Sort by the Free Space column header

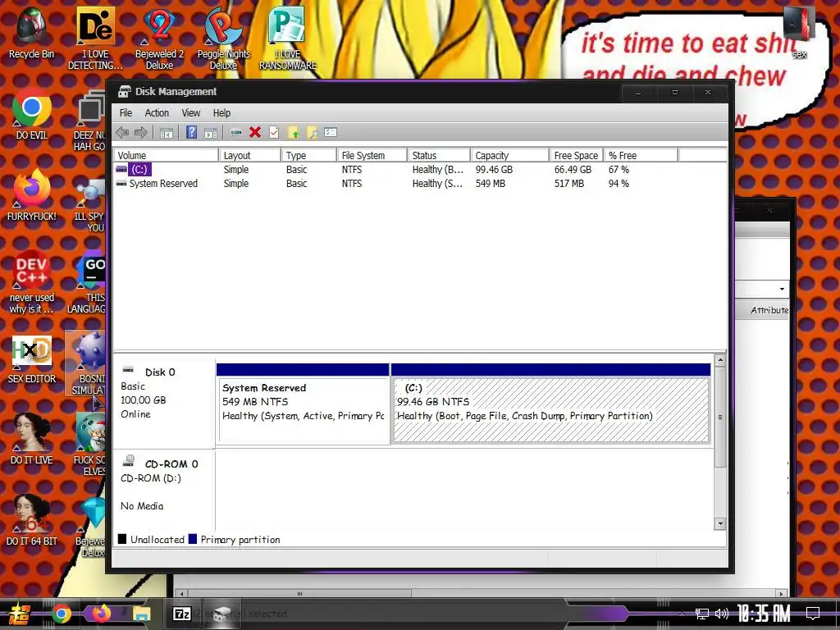click(576, 155)
